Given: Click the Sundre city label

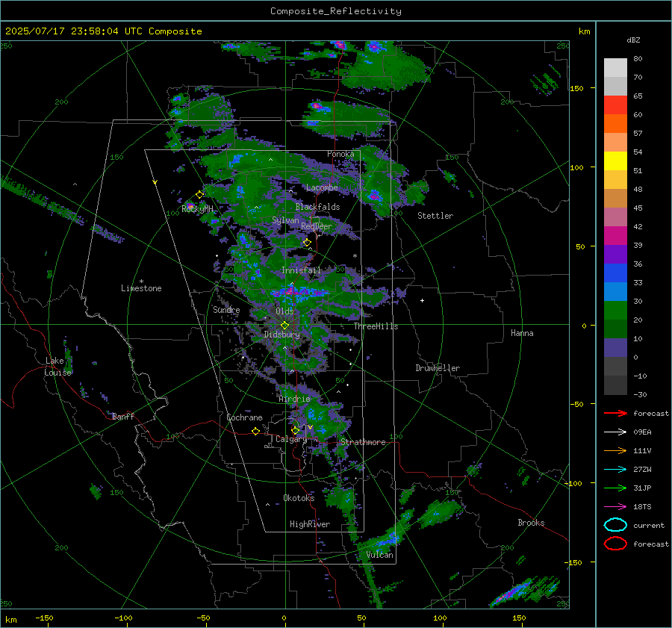Looking at the screenshot, I should 226,309.
